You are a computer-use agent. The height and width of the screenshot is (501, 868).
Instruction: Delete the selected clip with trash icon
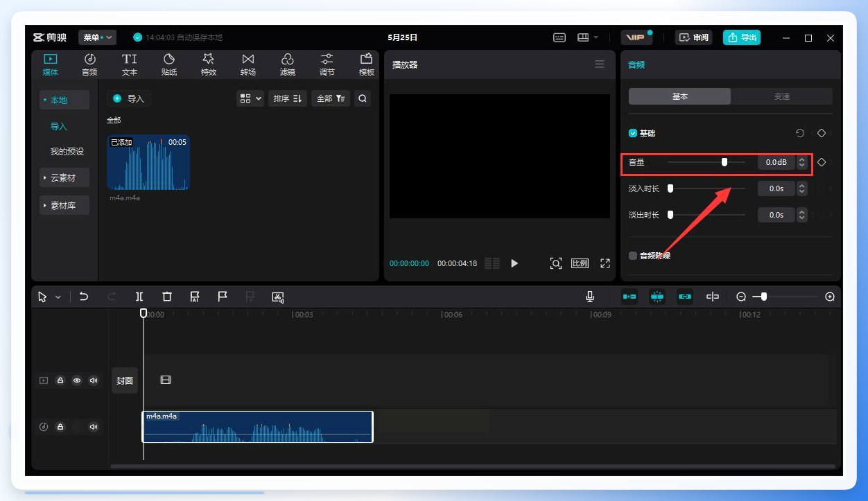[x=167, y=297]
